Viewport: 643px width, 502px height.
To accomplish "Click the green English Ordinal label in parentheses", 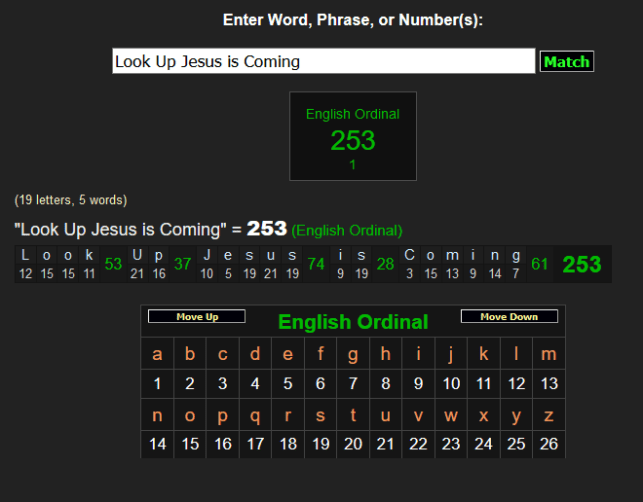I will (347, 230).
